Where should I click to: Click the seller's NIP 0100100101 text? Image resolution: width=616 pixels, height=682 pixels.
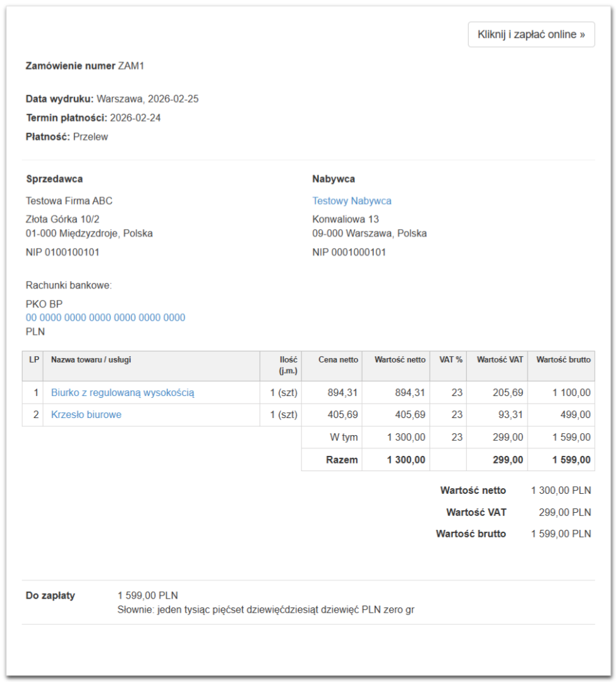pos(63,253)
